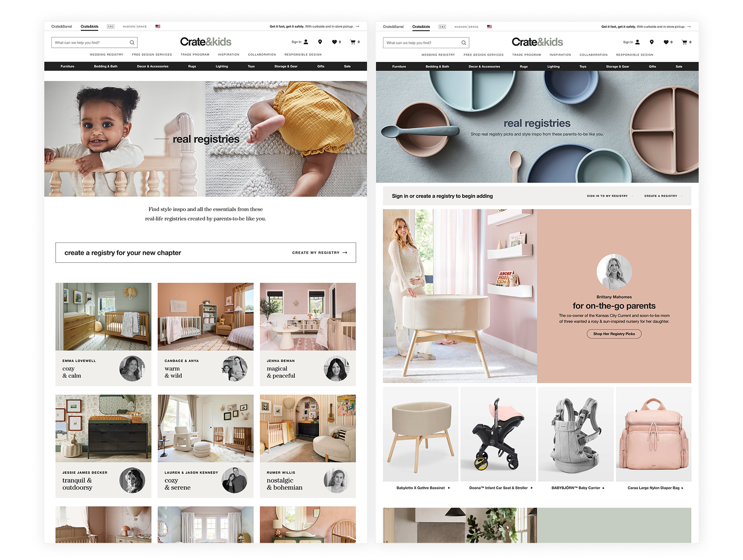Click Shop Her Registry Picks button
This screenshot has width=743, height=560.
tap(614, 334)
